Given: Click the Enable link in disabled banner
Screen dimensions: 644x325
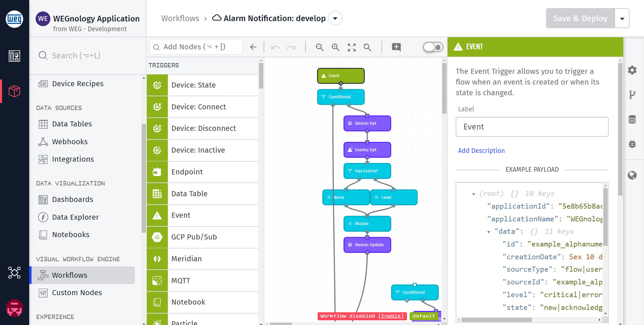Looking at the screenshot, I should point(391,316).
